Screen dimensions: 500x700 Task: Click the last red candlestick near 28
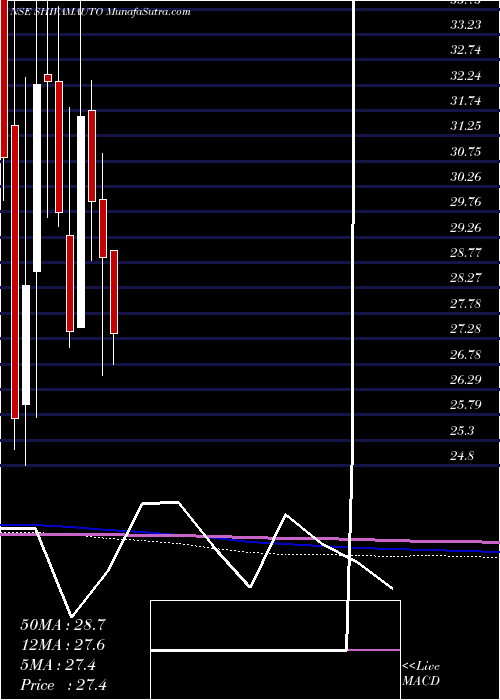(x=114, y=292)
